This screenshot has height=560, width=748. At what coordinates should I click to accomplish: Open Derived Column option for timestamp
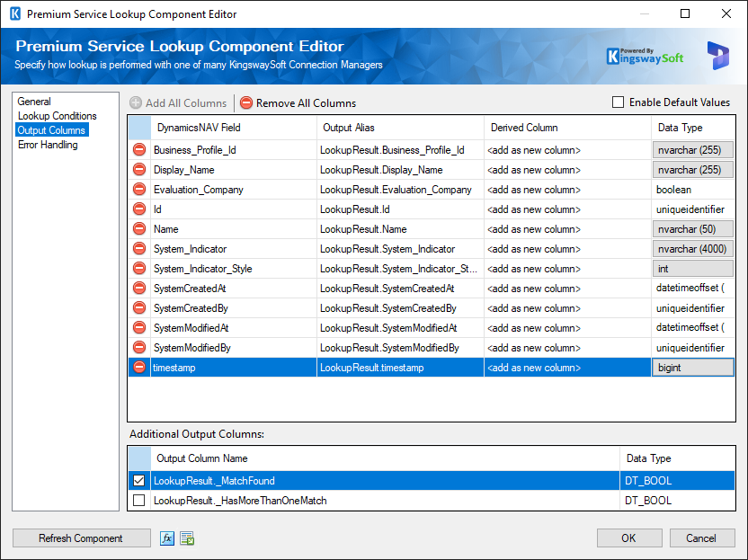567,368
